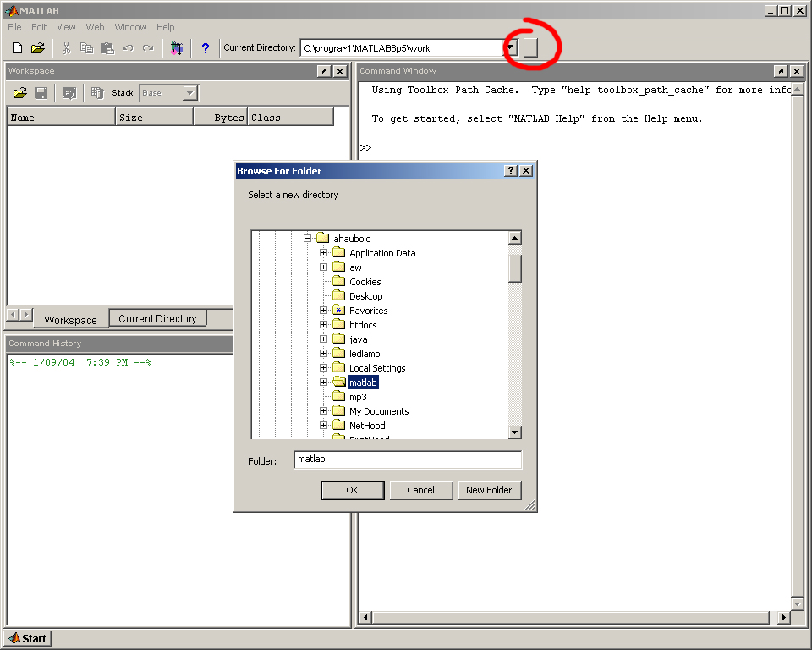Image resolution: width=812 pixels, height=650 pixels.
Task: Click the Cut scissors icon
Action: tap(66, 48)
